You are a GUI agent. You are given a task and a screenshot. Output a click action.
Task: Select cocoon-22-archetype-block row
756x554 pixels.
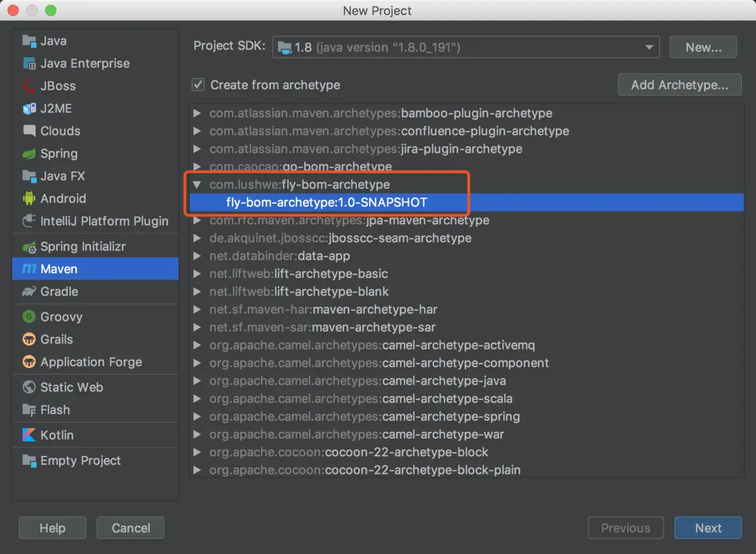pyautogui.click(x=466, y=452)
